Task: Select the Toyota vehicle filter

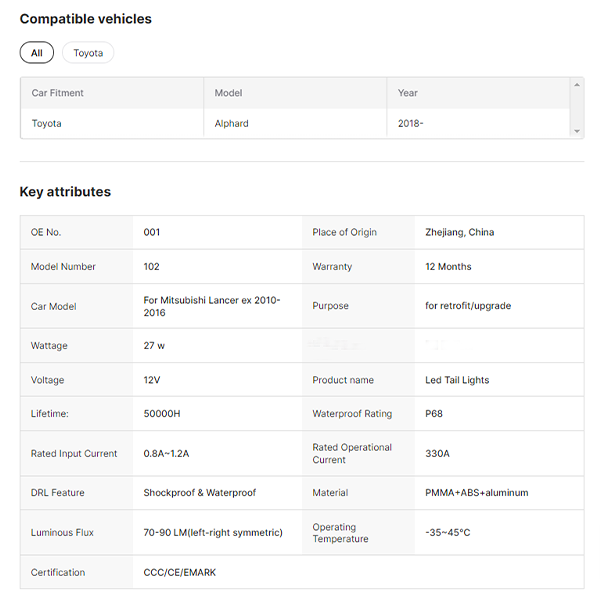Action: [88, 53]
